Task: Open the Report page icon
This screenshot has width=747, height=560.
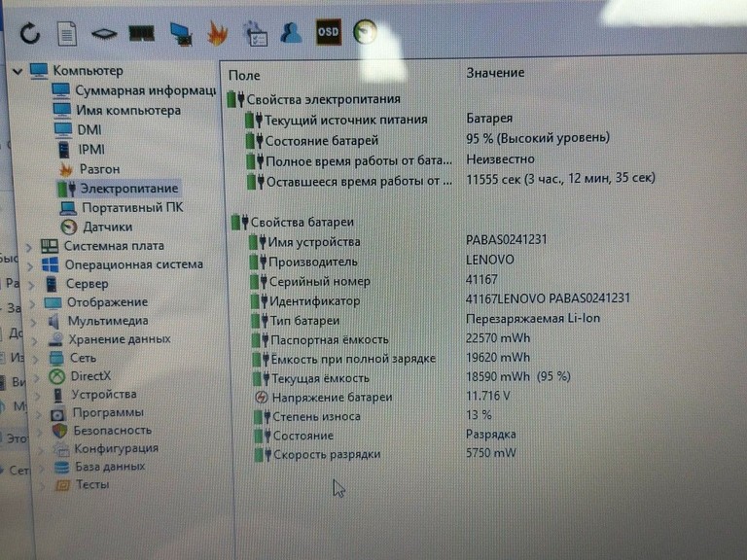Action: (67, 33)
